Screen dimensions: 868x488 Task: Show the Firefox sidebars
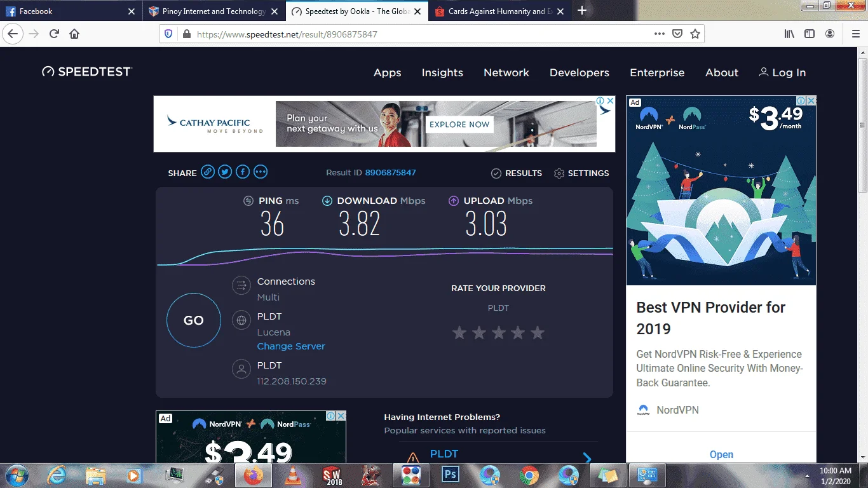click(810, 34)
